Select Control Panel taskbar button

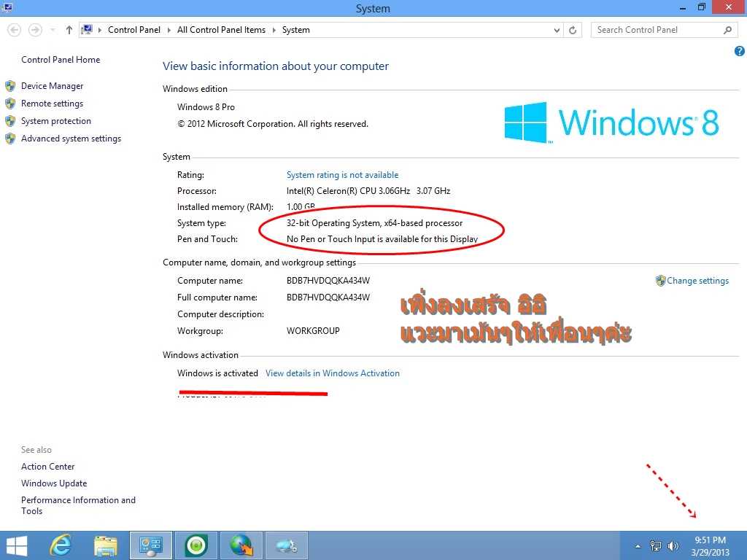[151, 545]
